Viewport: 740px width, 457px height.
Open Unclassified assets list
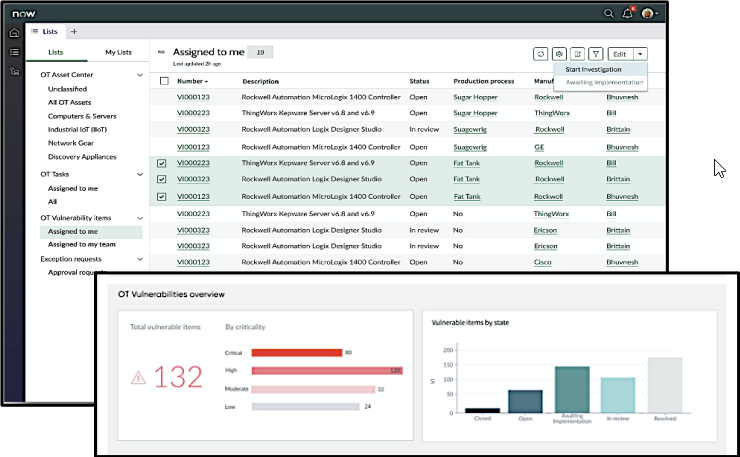[67, 89]
